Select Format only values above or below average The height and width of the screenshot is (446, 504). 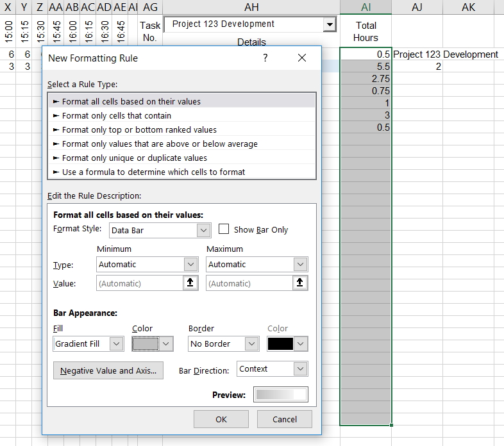[x=182, y=144]
